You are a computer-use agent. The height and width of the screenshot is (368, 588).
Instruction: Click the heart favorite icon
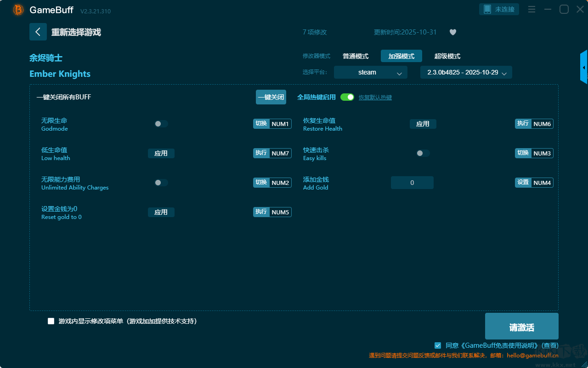click(452, 32)
